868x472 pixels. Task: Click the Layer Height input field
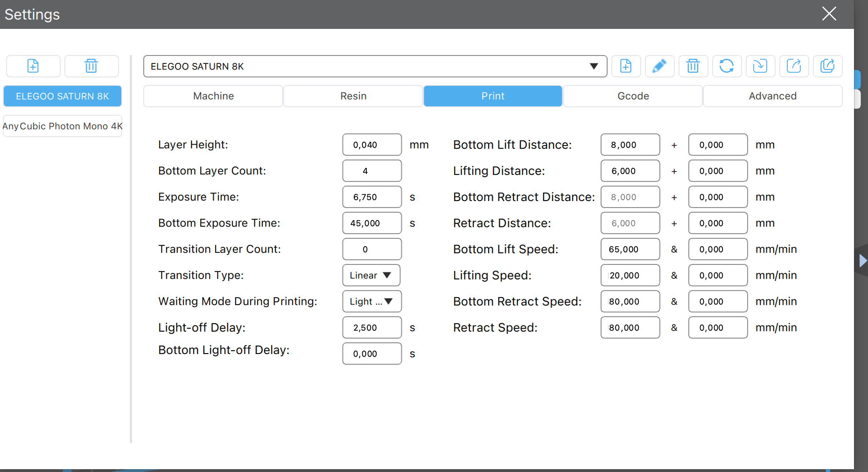coord(372,145)
